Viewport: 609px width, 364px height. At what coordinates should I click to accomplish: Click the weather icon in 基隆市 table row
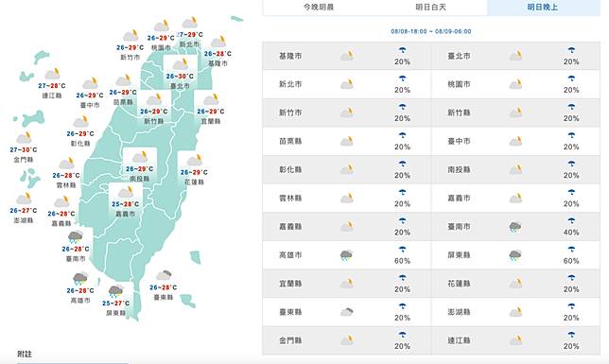tap(347, 56)
